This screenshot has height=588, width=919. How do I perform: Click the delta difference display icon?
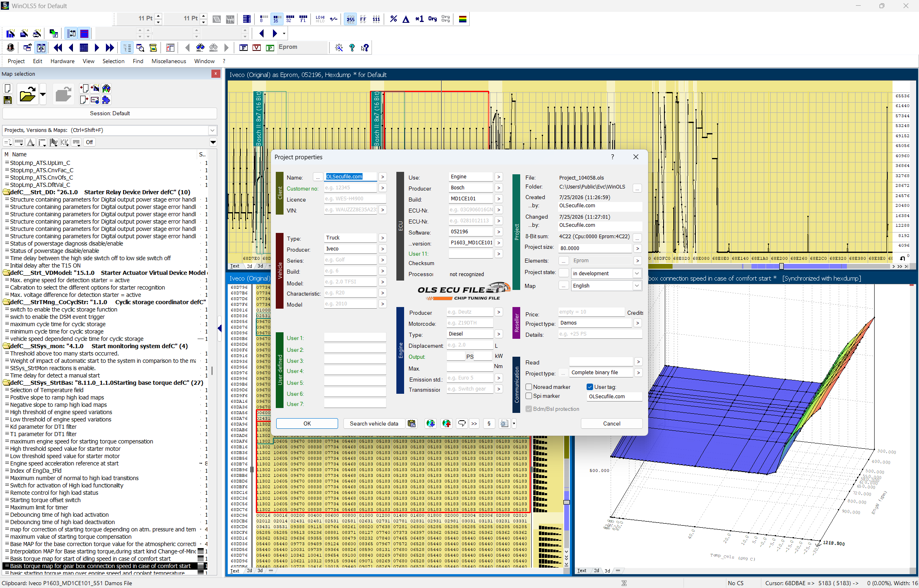pos(406,19)
